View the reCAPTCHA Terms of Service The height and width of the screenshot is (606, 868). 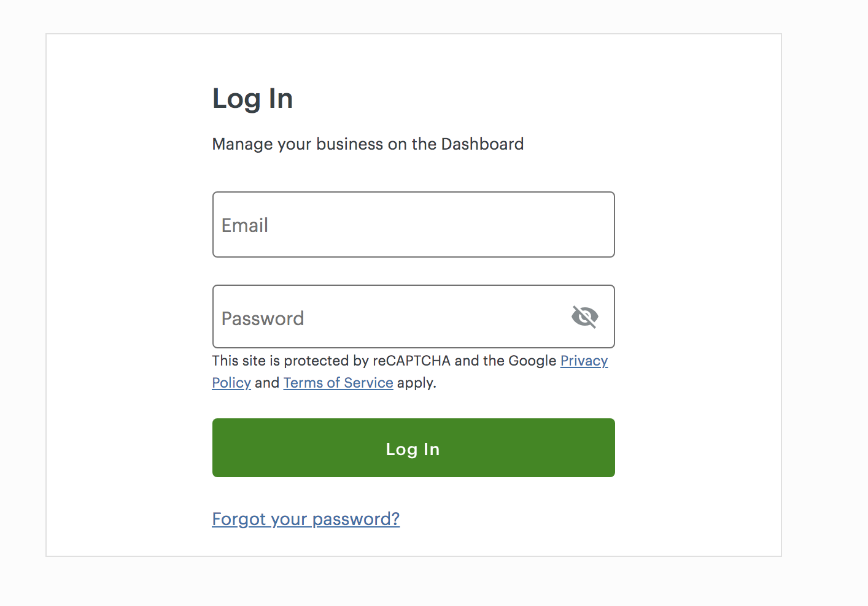coord(338,383)
